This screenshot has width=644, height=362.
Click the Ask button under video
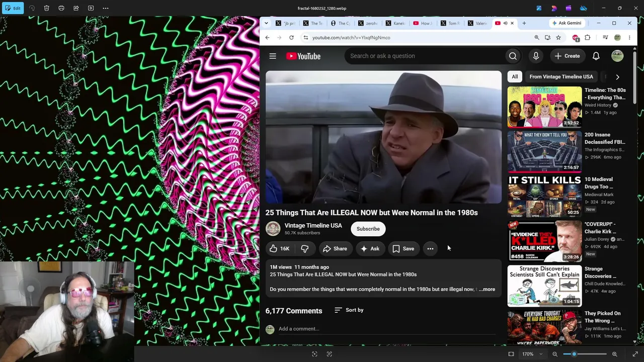pyautogui.click(x=370, y=249)
